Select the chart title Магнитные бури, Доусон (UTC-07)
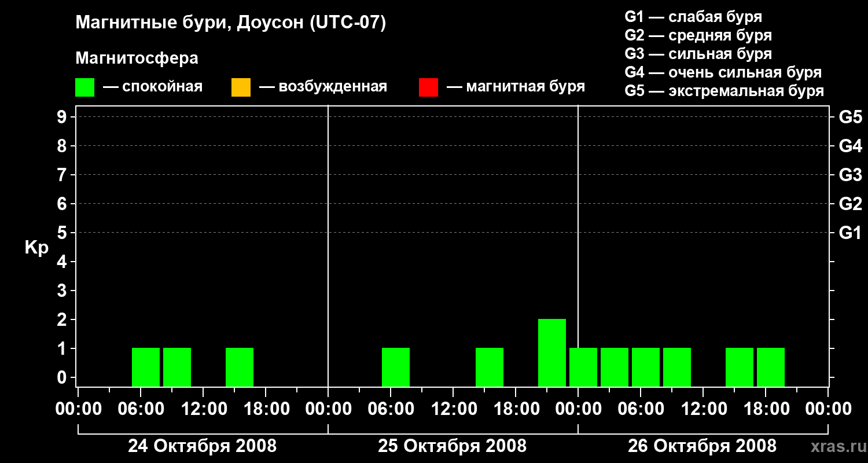The width and height of the screenshot is (868, 463). 230,24
